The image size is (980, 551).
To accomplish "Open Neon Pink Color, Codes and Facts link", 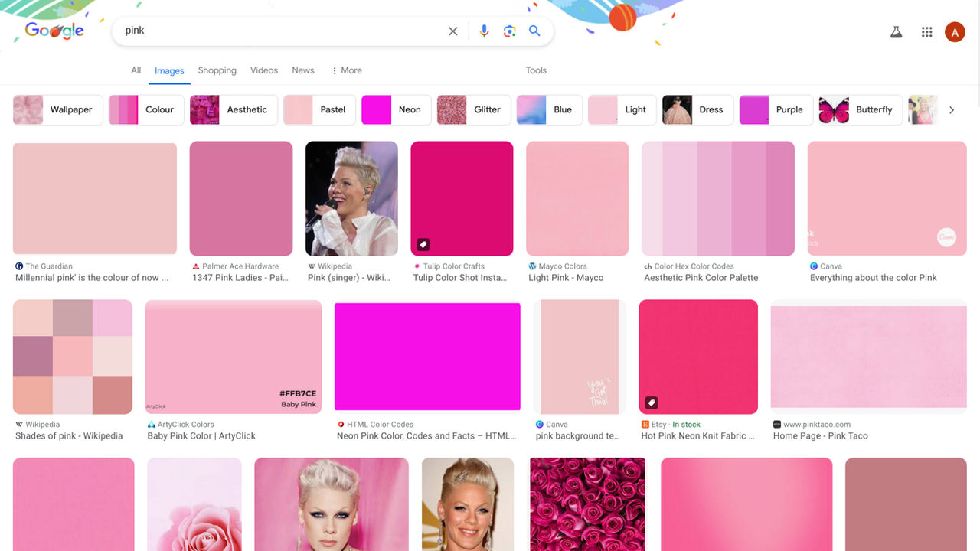I will (426, 436).
